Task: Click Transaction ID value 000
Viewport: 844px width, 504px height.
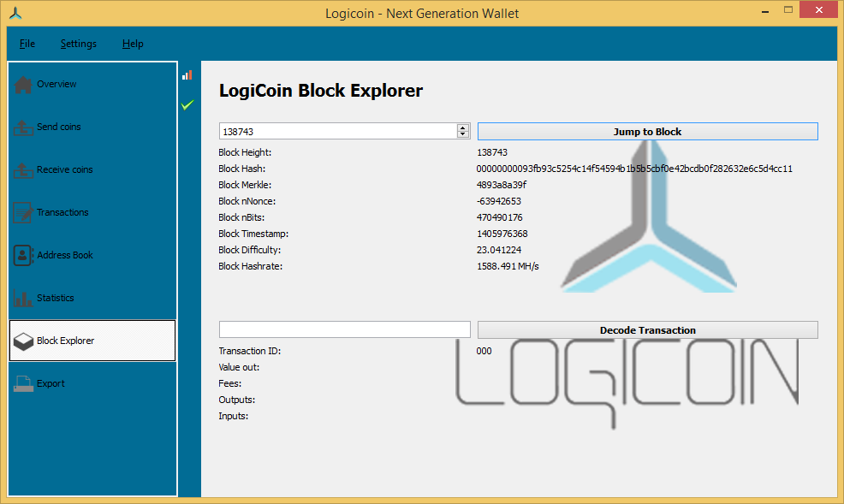Action: [x=484, y=351]
